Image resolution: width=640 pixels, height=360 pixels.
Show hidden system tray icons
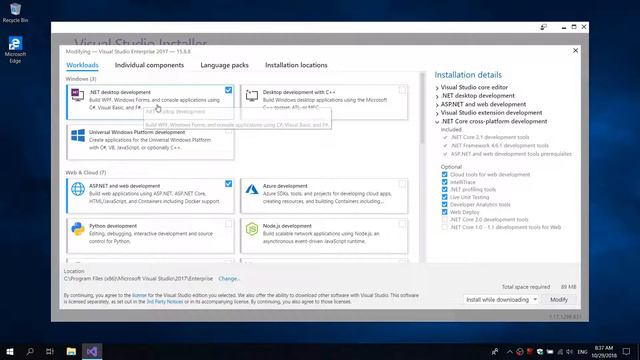click(510, 351)
